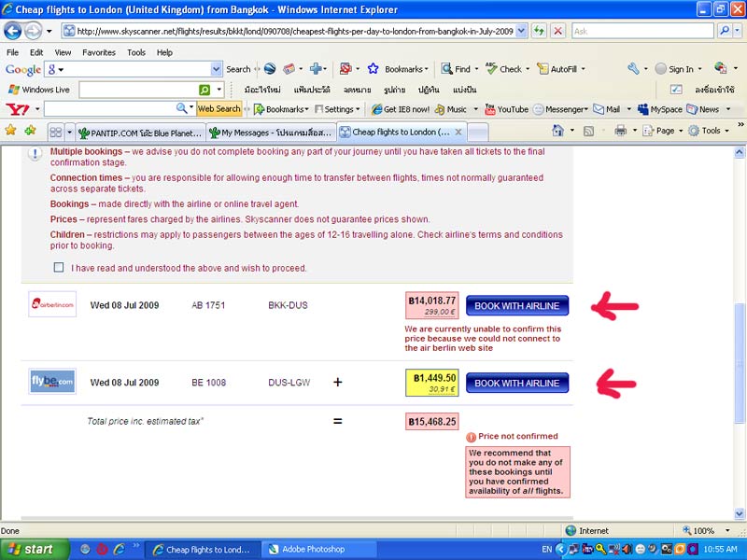Open recent pages dropdown next to Forward
Image resolution: width=747 pixels, height=560 pixels.
(49, 32)
